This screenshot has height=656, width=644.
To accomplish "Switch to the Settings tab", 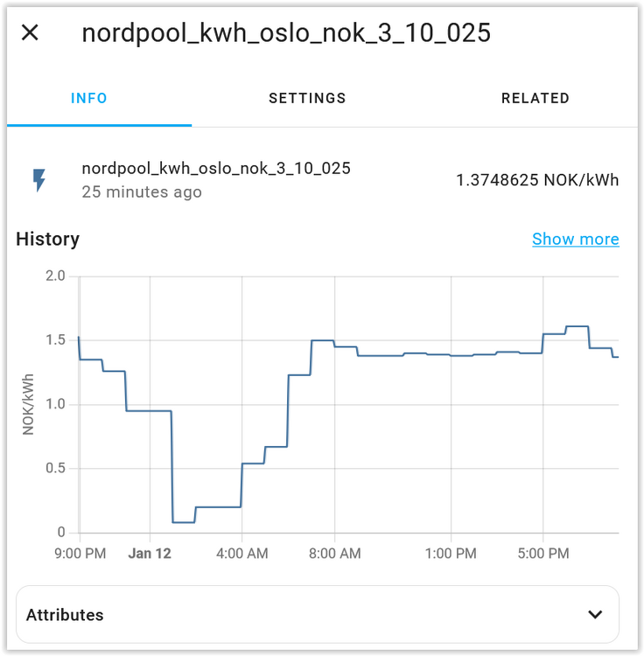I will tap(307, 98).
